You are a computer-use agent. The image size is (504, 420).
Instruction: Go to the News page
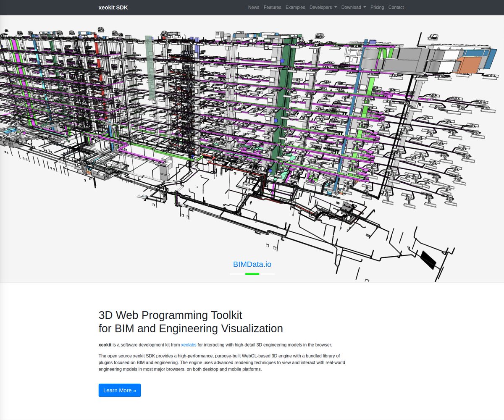point(254,7)
